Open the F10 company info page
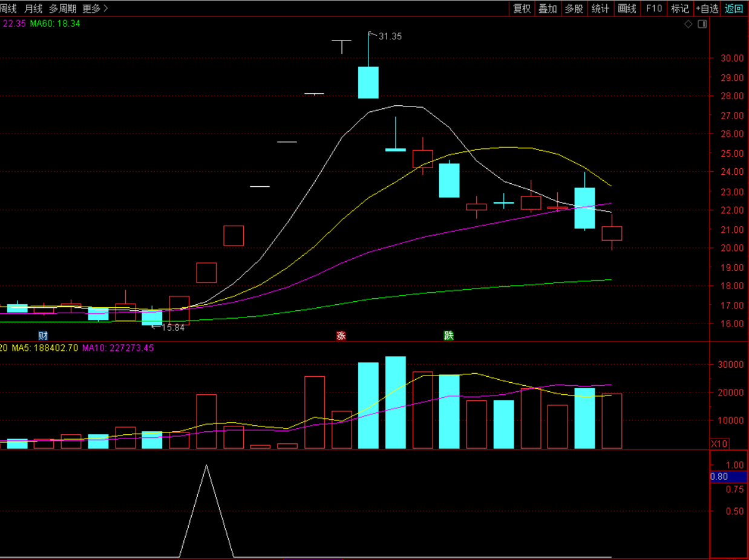This screenshot has width=749, height=560. coord(654,8)
